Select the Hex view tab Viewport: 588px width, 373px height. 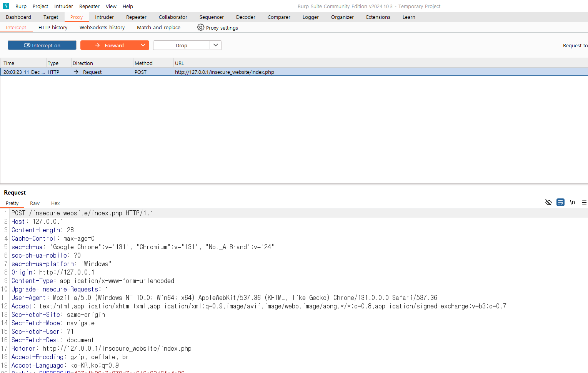(55, 203)
